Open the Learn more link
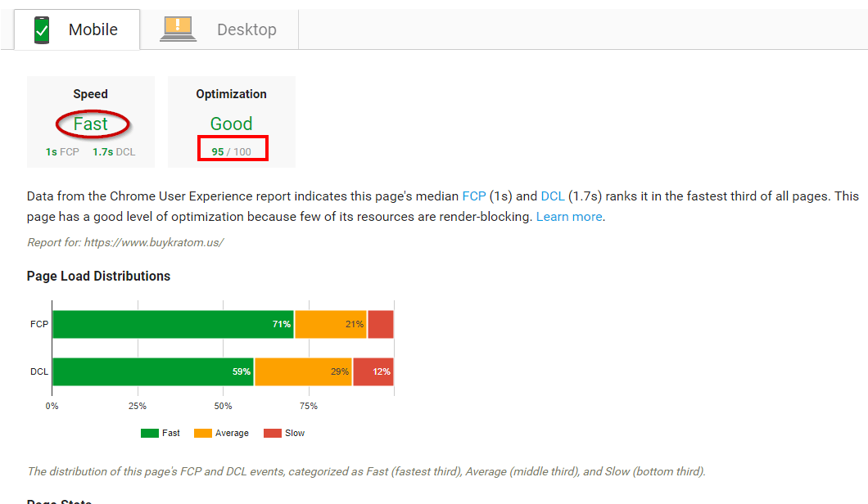Viewport: 868px width, 504px height. [x=569, y=217]
